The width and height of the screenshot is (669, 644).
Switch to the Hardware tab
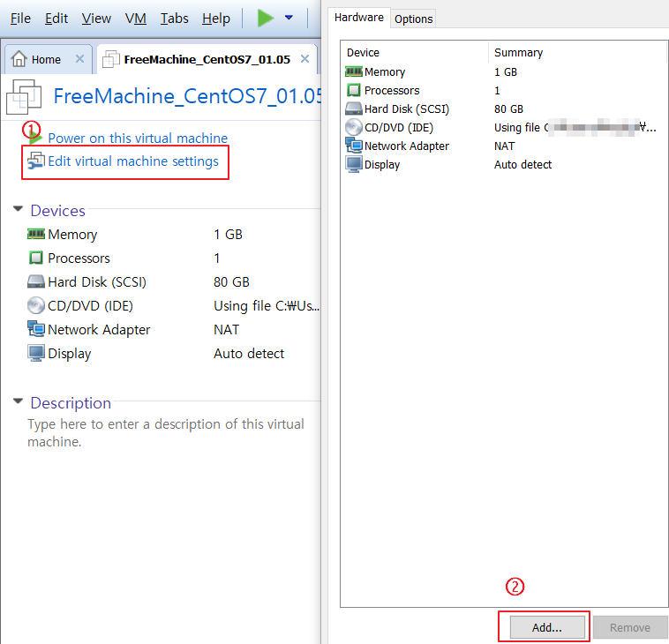[x=359, y=18]
